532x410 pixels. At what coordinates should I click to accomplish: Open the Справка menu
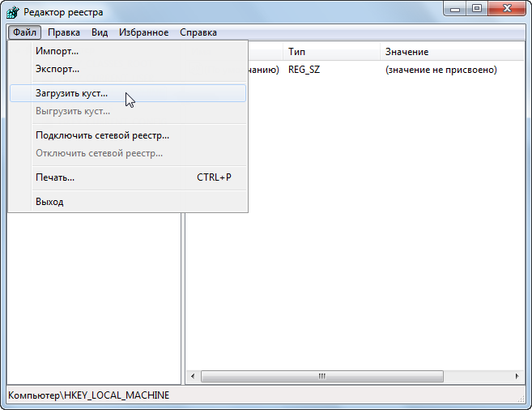click(x=198, y=32)
